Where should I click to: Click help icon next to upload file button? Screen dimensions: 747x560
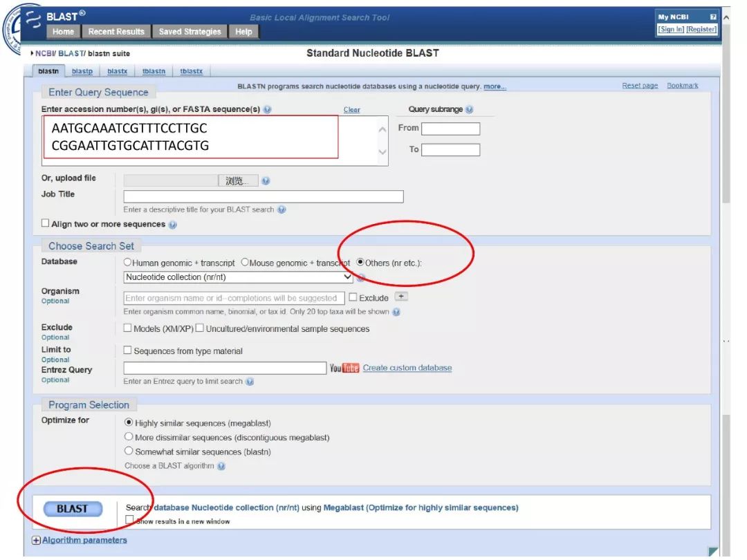pos(266,181)
